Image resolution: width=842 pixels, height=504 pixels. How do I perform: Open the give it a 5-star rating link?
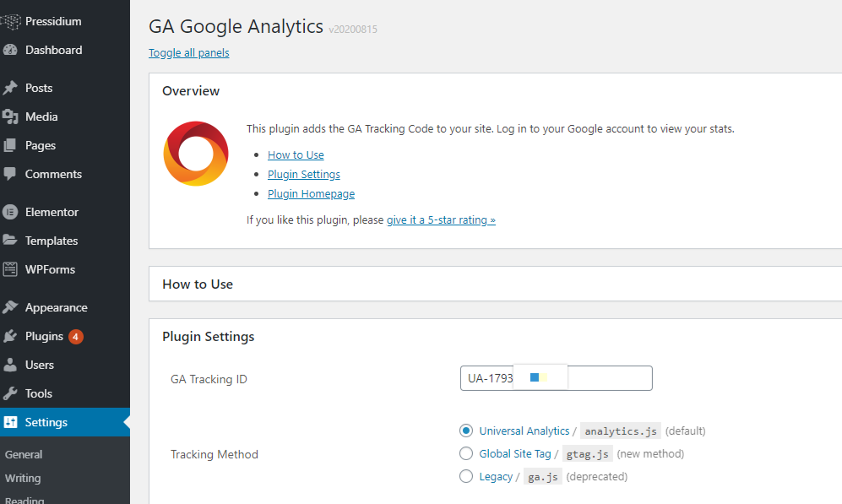click(441, 220)
